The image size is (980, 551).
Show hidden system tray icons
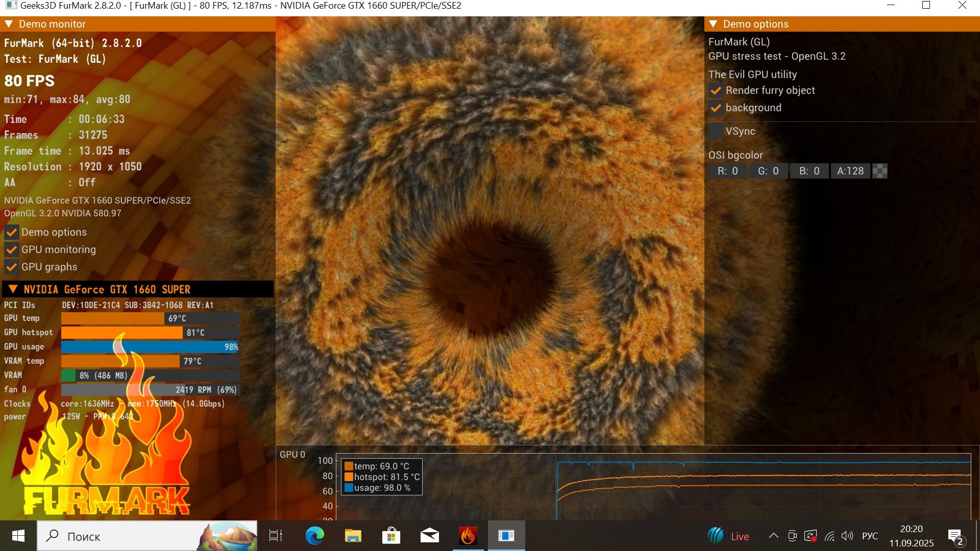(x=774, y=536)
